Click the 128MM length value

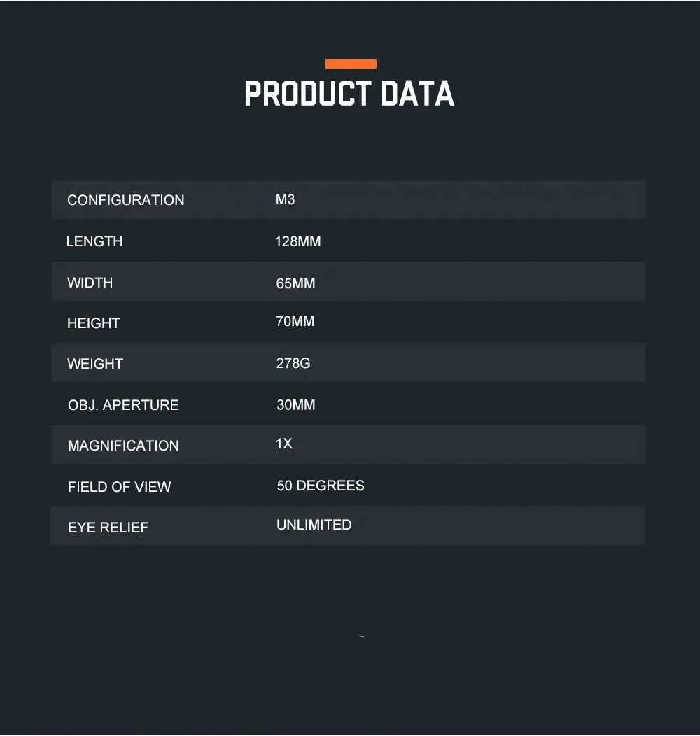[298, 241]
